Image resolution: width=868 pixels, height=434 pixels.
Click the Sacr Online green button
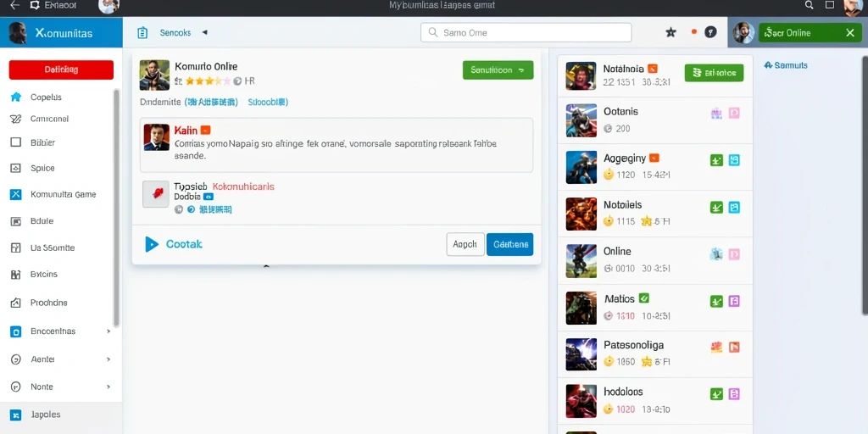810,33
